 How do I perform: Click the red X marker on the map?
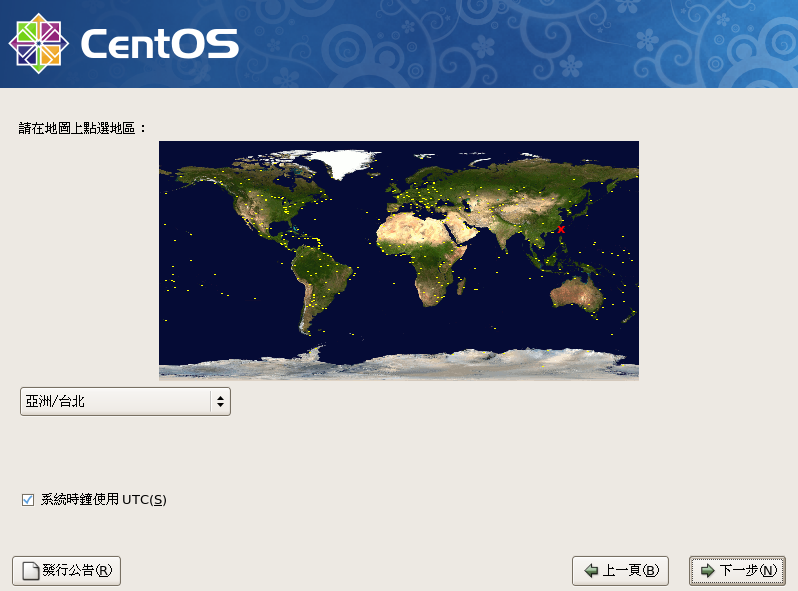coord(561,230)
